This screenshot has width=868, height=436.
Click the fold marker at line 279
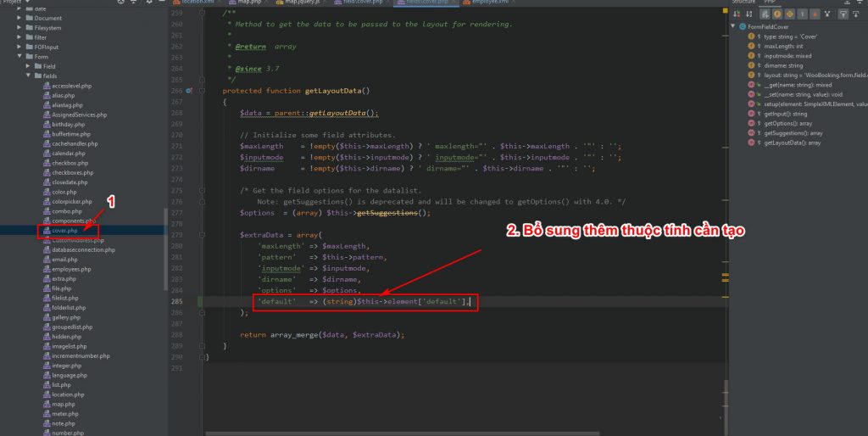(x=201, y=234)
